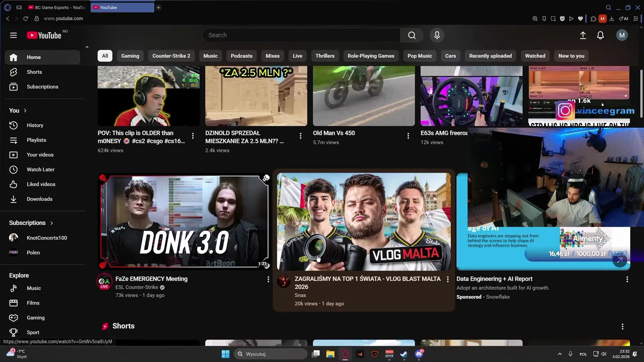Select the active YouTube browser tab
The height and width of the screenshot is (362, 644).
(123, 8)
